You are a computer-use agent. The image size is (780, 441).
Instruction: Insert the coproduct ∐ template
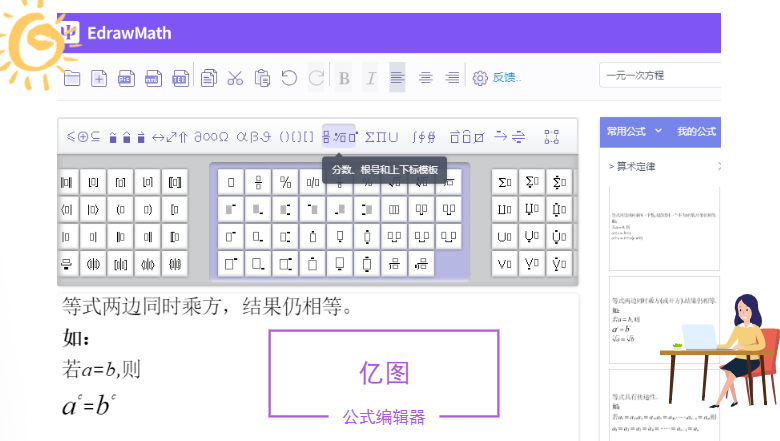pyautogui.click(x=504, y=210)
